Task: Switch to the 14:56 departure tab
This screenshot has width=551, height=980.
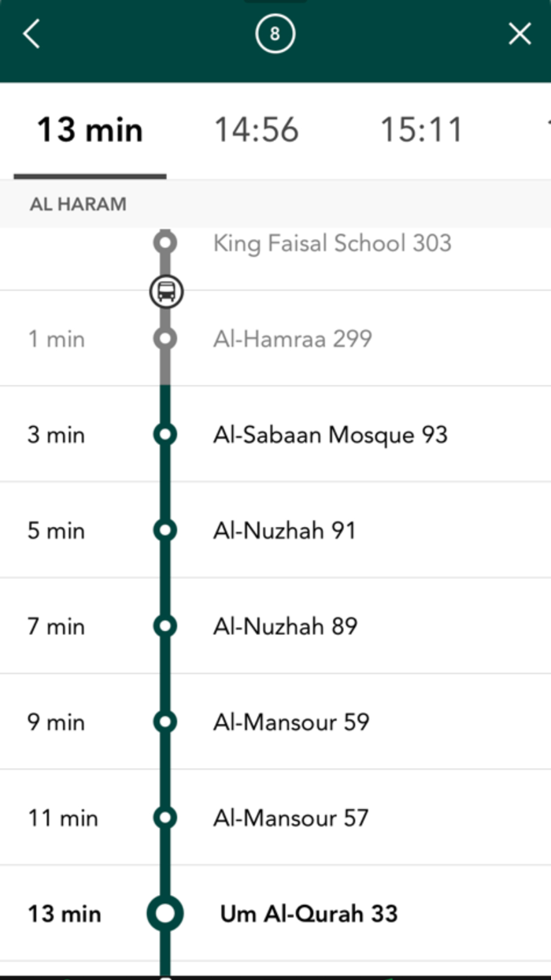Action: pos(257,128)
